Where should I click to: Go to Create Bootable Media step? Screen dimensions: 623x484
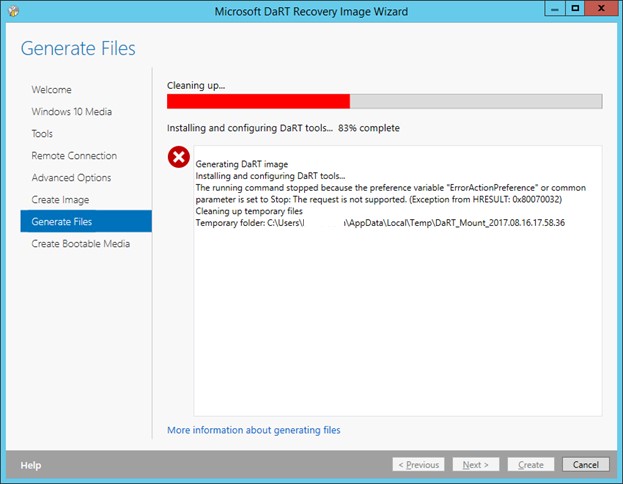pos(80,244)
